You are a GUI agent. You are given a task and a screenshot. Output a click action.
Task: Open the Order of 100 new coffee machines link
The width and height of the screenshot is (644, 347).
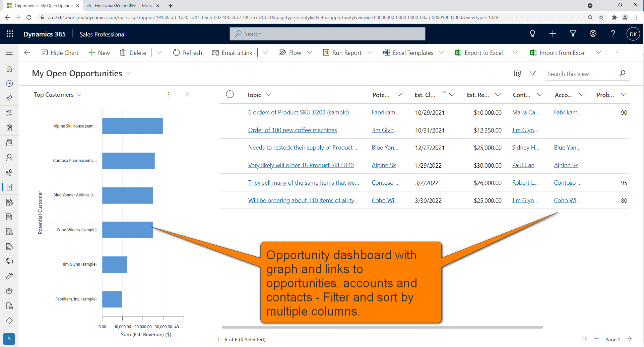[x=292, y=130]
